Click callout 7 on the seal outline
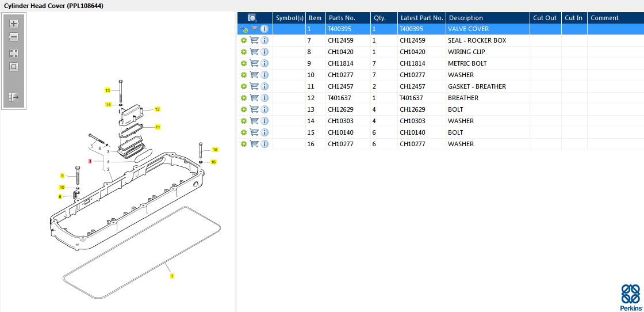Viewport: 644px width, 312px height. coord(171,276)
